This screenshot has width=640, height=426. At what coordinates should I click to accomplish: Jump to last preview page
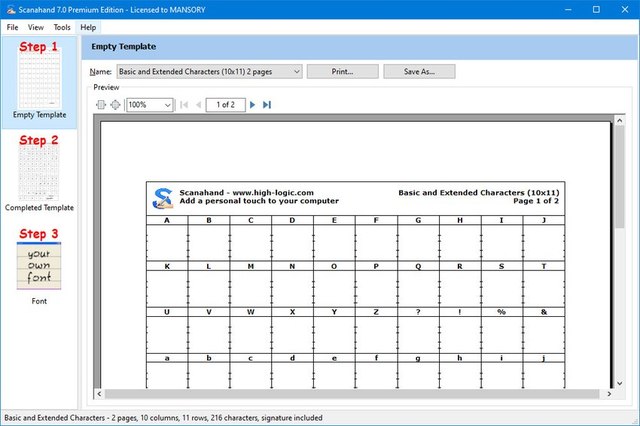coord(267,104)
